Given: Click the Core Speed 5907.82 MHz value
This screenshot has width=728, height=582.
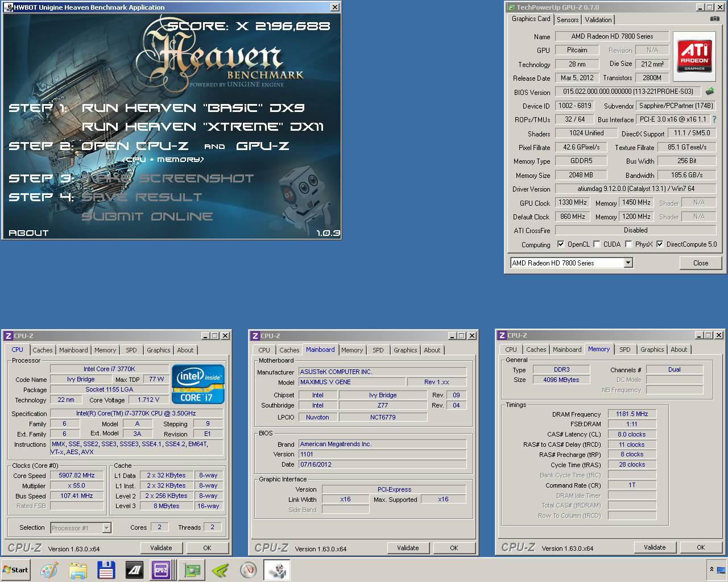Looking at the screenshot, I should (x=77, y=475).
